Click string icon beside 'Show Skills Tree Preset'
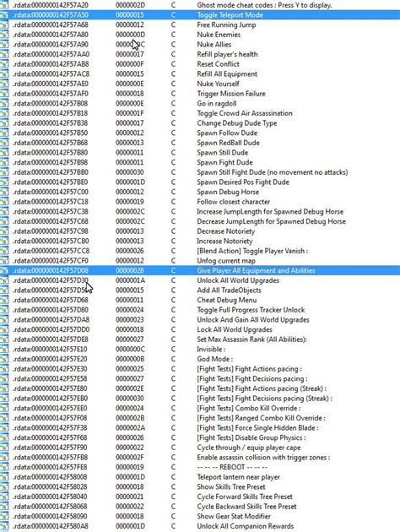This screenshot has width=400, height=532. point(4,487)
